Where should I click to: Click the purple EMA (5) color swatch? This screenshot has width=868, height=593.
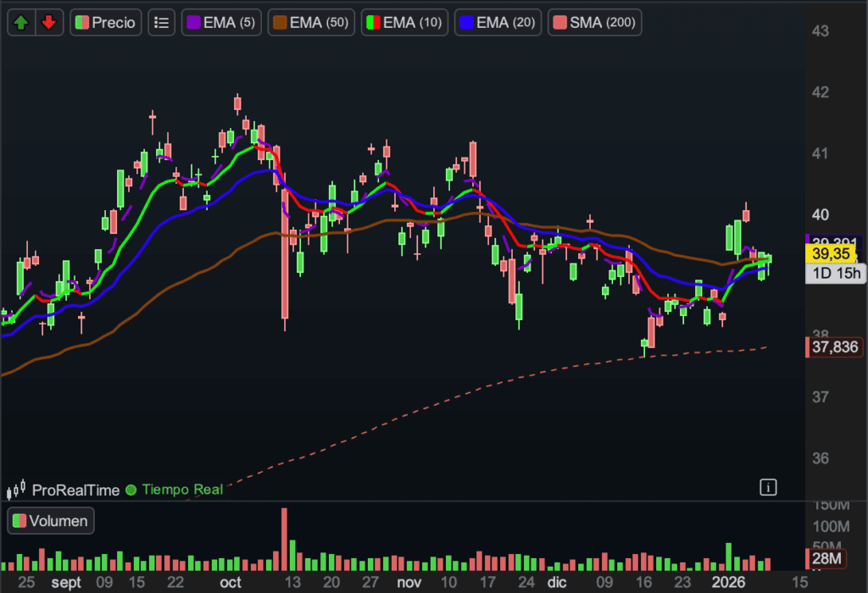193,23
